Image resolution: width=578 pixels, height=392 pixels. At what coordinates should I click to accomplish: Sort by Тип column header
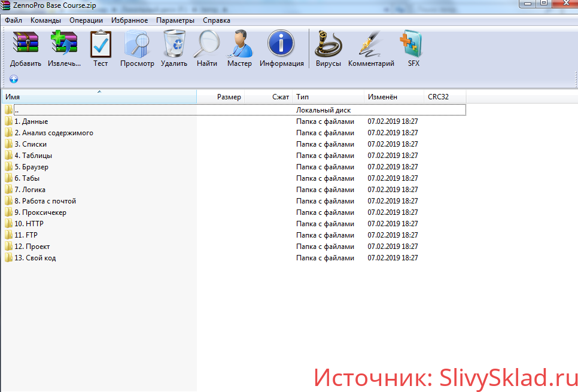(x=328, y=96)
